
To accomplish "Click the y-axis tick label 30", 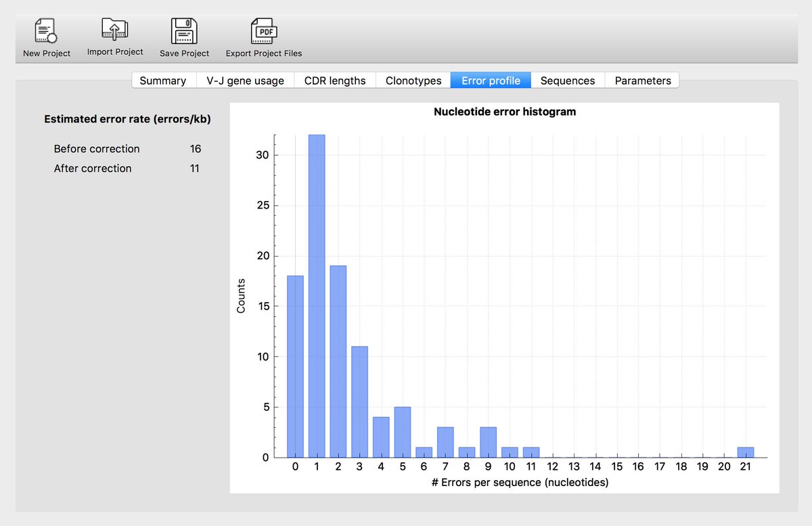I will pyautogui.click(x=263, y=155).
